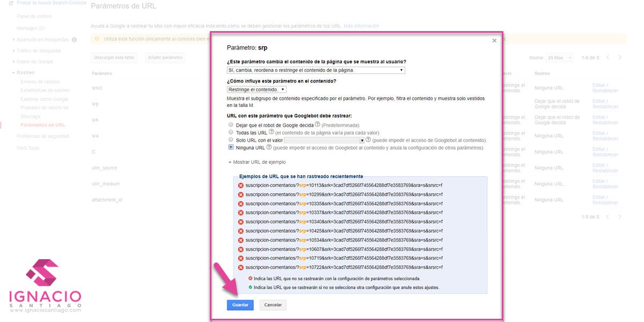The width and height of the screenshot is (644, 322).
Task: Open Parámetros de URL in sidebar
Action: click(43, 125)
